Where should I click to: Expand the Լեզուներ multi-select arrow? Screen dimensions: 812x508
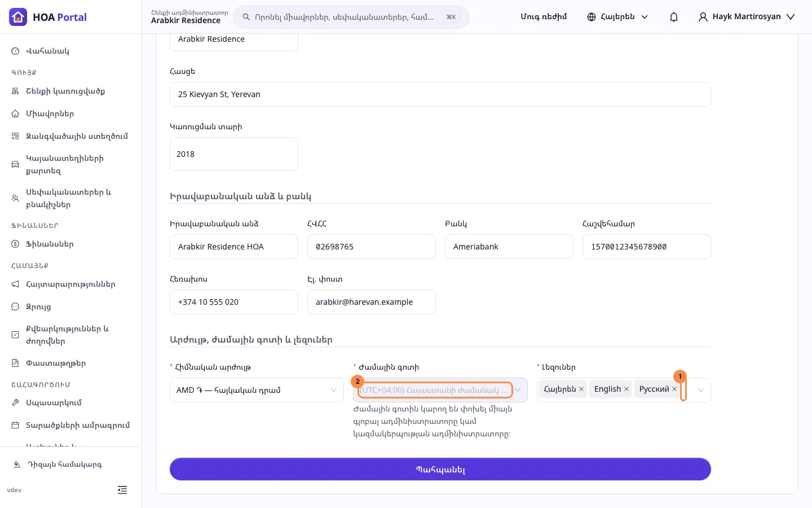tap(701, 390)
